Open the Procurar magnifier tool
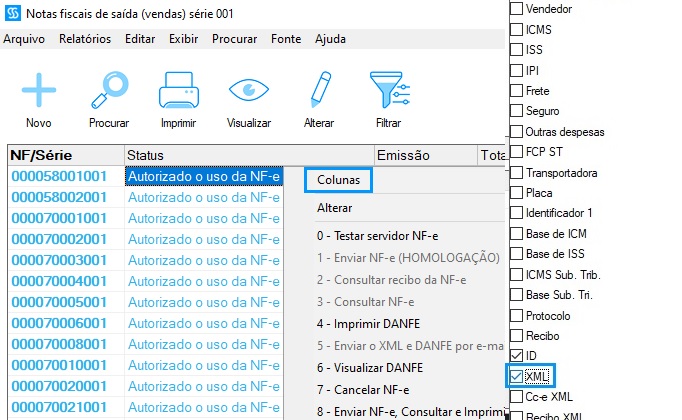Viewport: 682px width, 420px height. pyautogui.click(x=108, y=90)
